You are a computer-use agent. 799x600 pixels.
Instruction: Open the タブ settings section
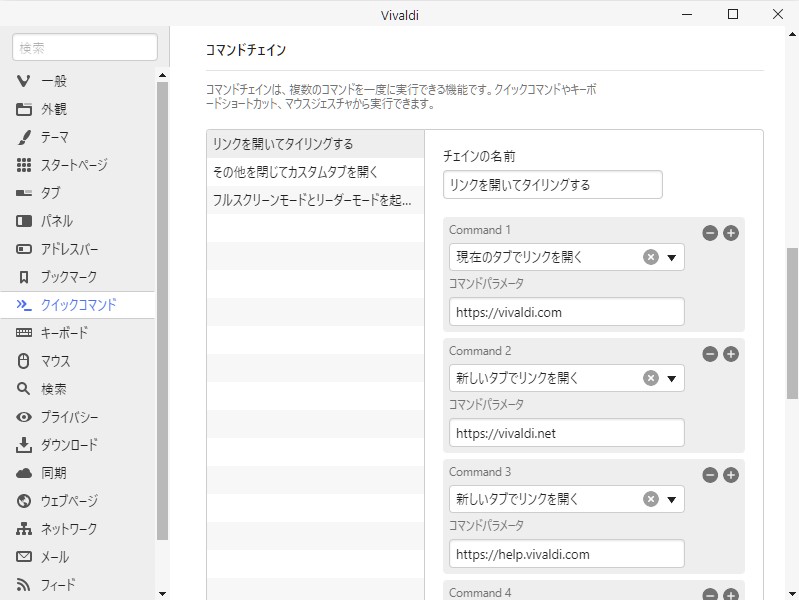coord(77,193)
